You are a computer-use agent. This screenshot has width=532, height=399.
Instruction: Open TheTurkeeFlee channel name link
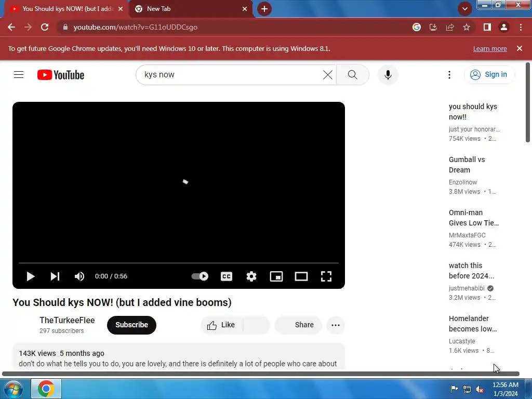click(67, 320)
